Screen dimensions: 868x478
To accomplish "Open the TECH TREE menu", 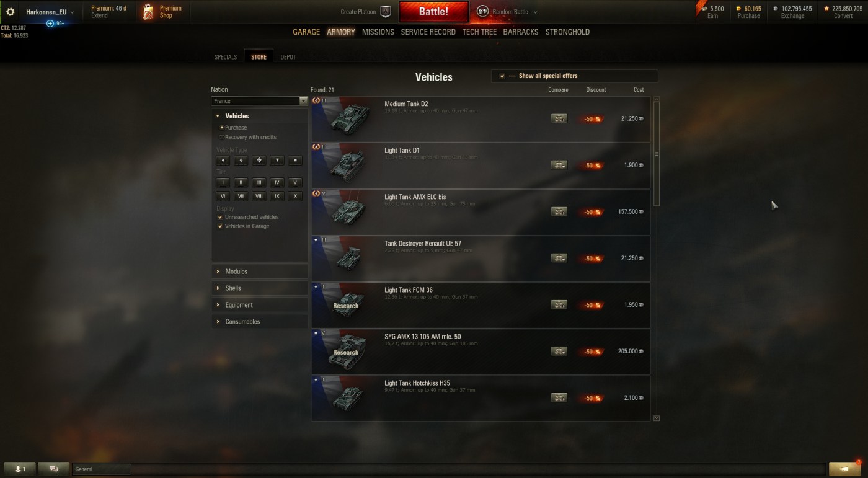I will pos(479,32).
